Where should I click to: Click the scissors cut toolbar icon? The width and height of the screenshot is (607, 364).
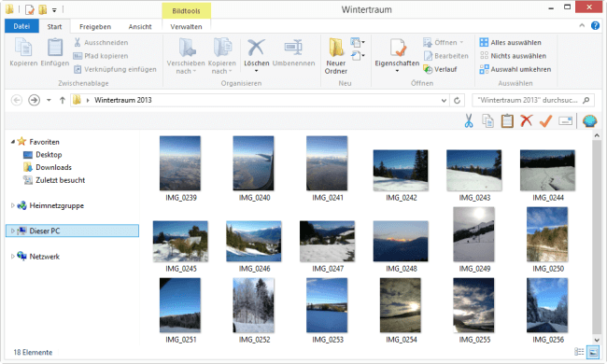coord(469,121)
